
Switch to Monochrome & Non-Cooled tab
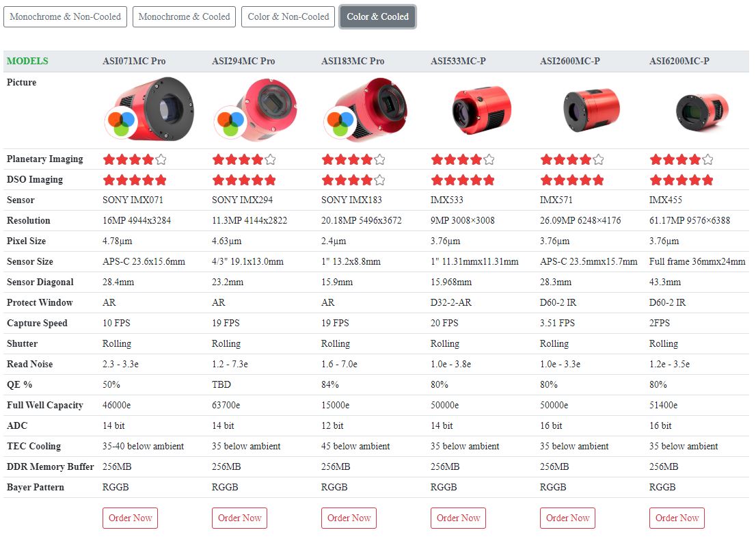(65, 16)
